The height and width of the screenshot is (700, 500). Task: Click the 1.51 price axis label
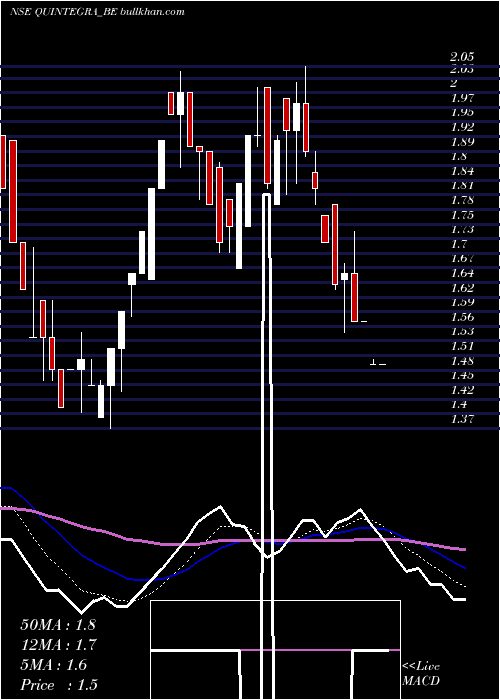click(x=462, y=346)
